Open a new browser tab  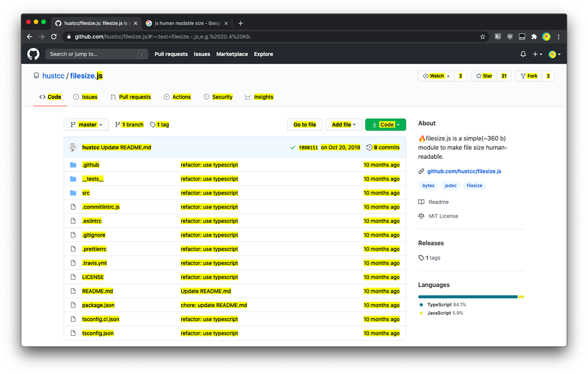coord(240,23)
